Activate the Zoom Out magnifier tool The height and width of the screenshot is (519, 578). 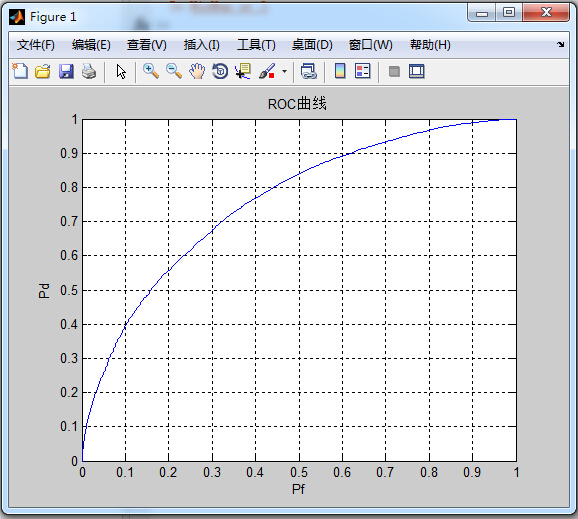coord(174,71)
